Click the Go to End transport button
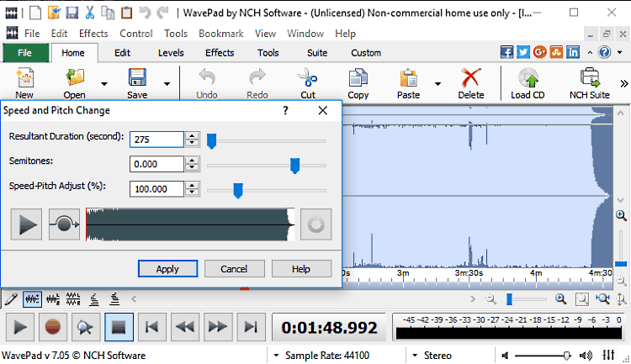Viewport: 631px width, 364px height. coord(251,327)
